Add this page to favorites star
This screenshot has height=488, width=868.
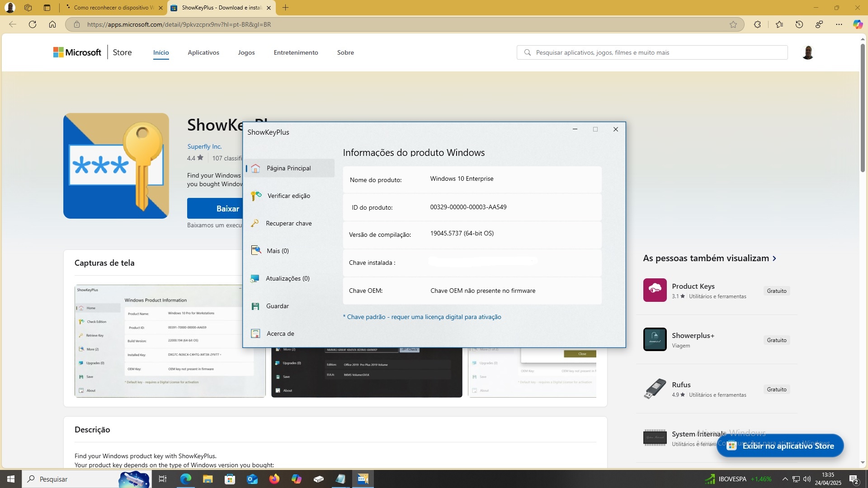coord(733,24)
